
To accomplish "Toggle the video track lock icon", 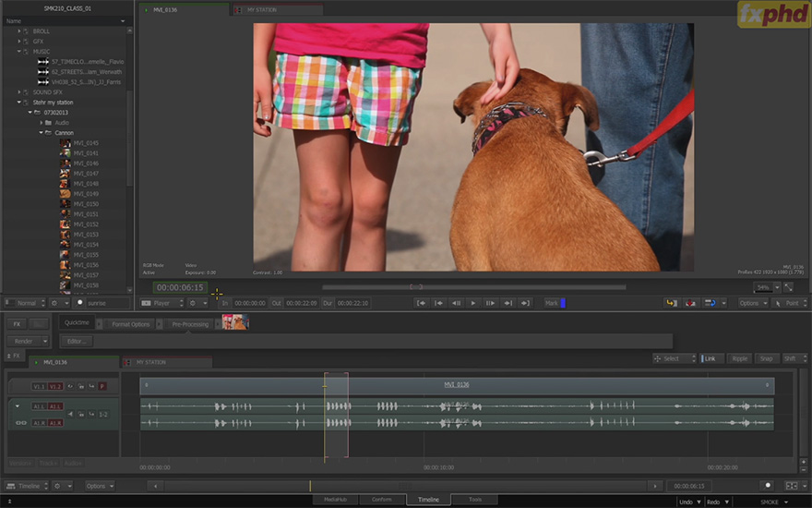I will [81, 386].
